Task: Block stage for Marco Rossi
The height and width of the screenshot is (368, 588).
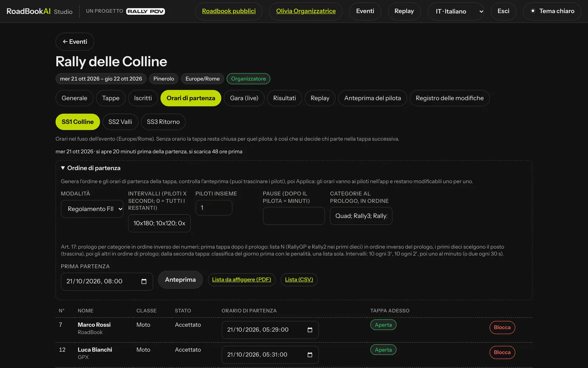Action: pyautogui.click(x=502, y=328)
